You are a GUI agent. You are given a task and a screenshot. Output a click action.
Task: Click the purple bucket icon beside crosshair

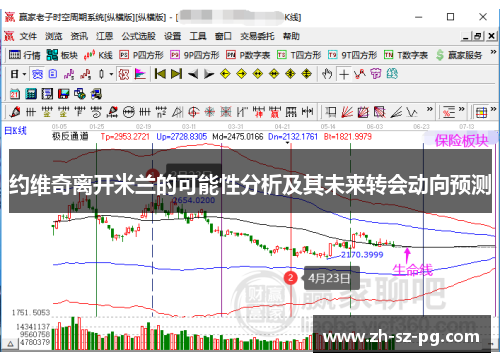[376, 74]
